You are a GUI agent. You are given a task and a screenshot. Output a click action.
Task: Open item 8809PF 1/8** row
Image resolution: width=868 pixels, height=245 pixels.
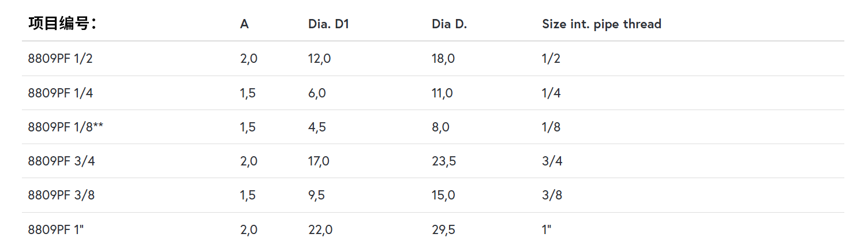pyautogui.click(x=65, y=127)
